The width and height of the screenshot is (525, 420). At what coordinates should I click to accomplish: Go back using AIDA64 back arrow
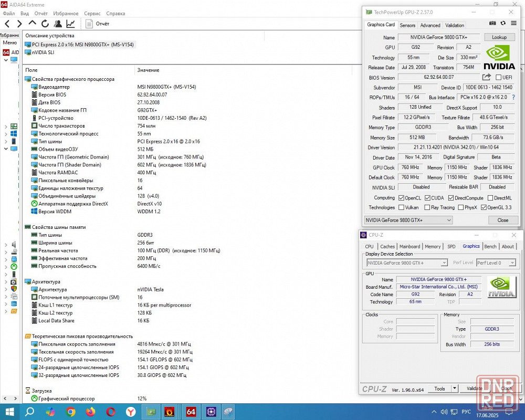tap(7, 24)
